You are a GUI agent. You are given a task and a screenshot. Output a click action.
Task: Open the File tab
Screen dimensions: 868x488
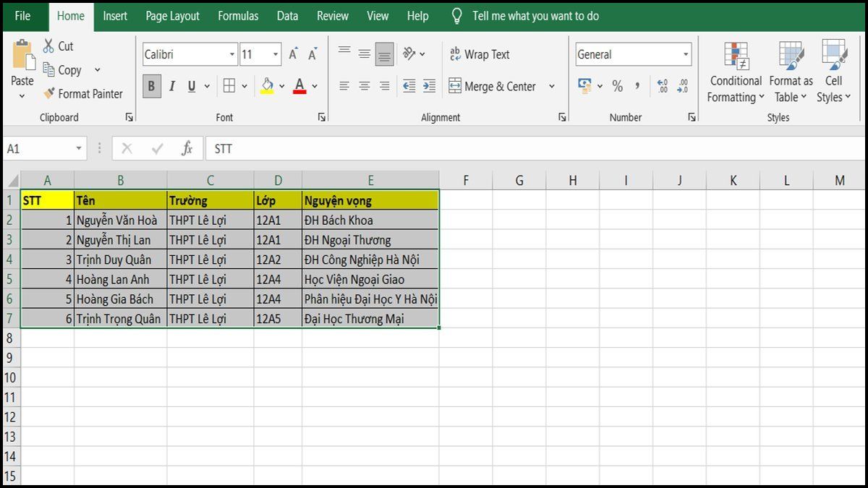click(23, 16)
